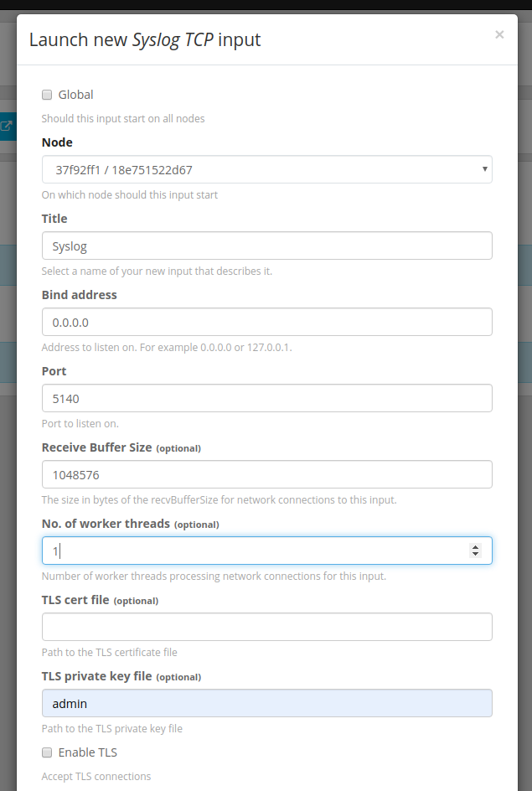This screenshot has height=791, width=532.
Task: Tick the Enable TLS checkbox
Action: click(47, 752)
